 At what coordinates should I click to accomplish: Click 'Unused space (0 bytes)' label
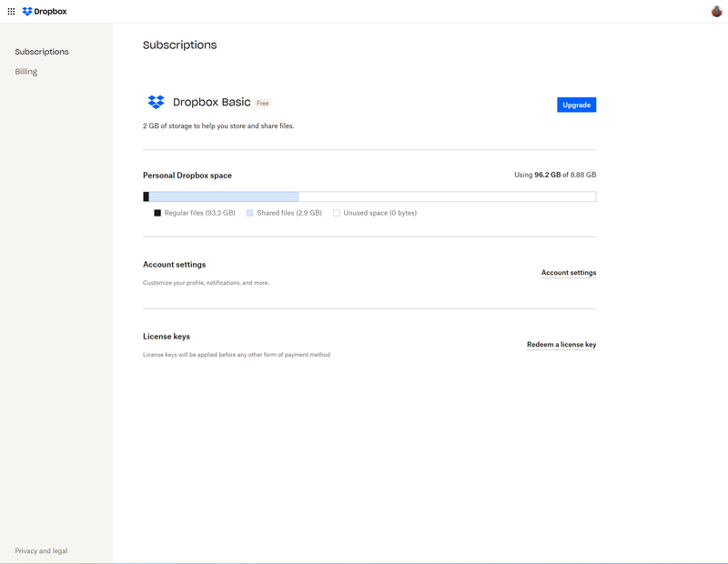tap(379, 213)
